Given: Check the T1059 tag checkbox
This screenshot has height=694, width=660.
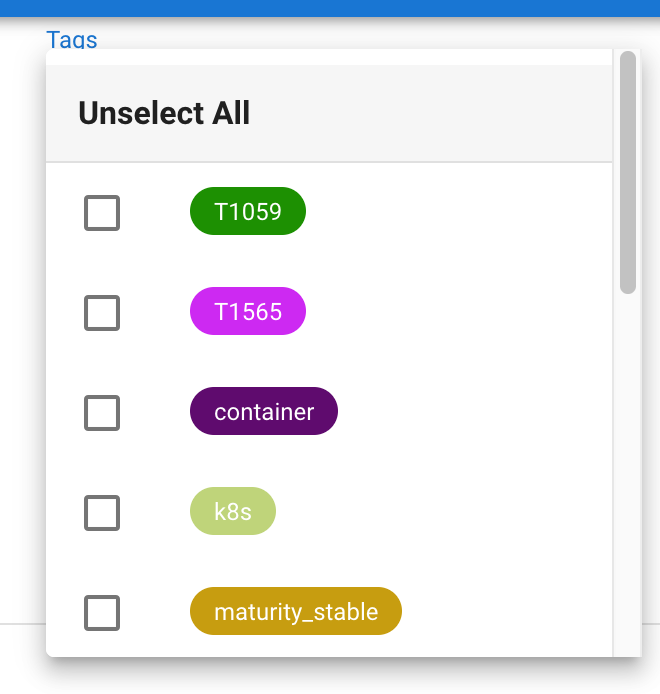Looking at the screenshot, I should (x=102, y=213).
